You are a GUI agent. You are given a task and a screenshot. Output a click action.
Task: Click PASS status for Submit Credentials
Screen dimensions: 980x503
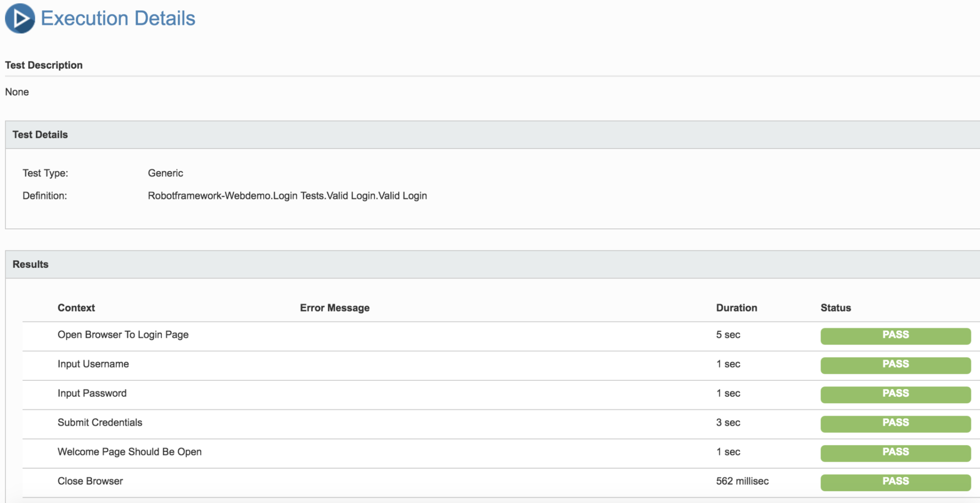pyautogui.click(x=896, y=424)
